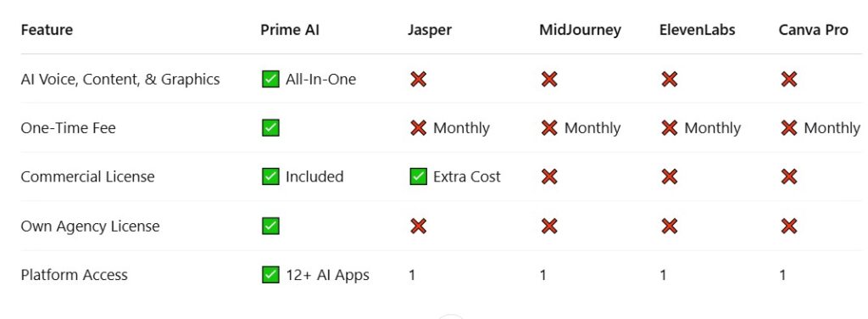
Task: Select the MidJourney column header
Action: click(580, 31)
